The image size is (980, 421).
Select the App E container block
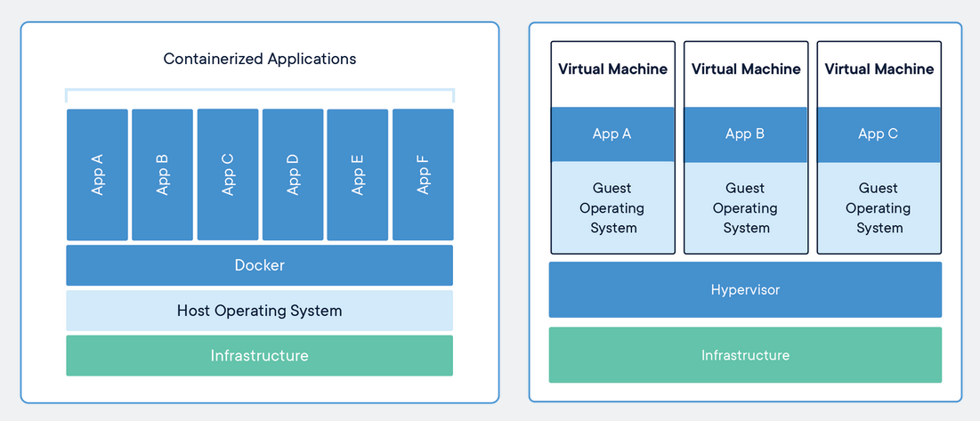(358, 174)
